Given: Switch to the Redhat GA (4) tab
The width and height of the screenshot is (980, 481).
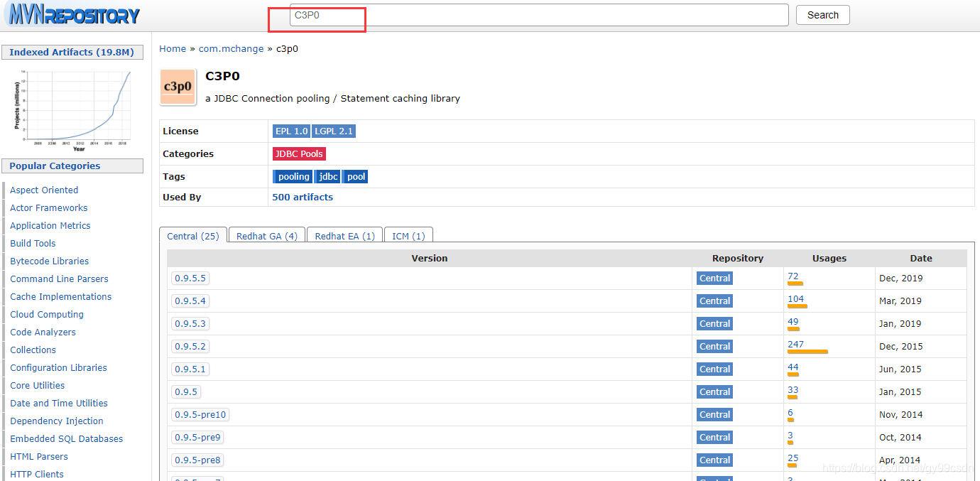Looking at the screenshot, I should click(267, 236).
